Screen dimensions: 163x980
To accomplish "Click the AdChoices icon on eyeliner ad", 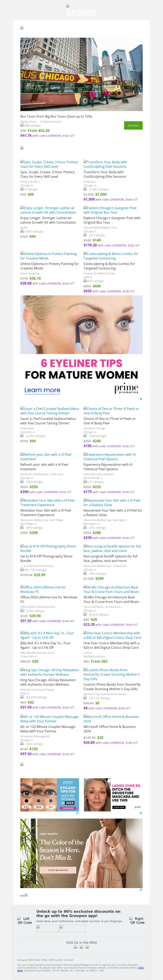I will point(141,399).
